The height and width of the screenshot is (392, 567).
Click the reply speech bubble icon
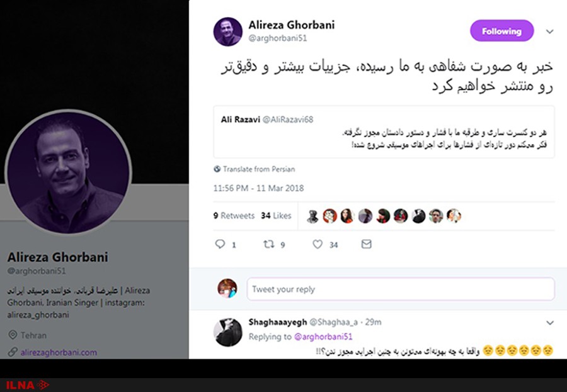tap(220, 244)
